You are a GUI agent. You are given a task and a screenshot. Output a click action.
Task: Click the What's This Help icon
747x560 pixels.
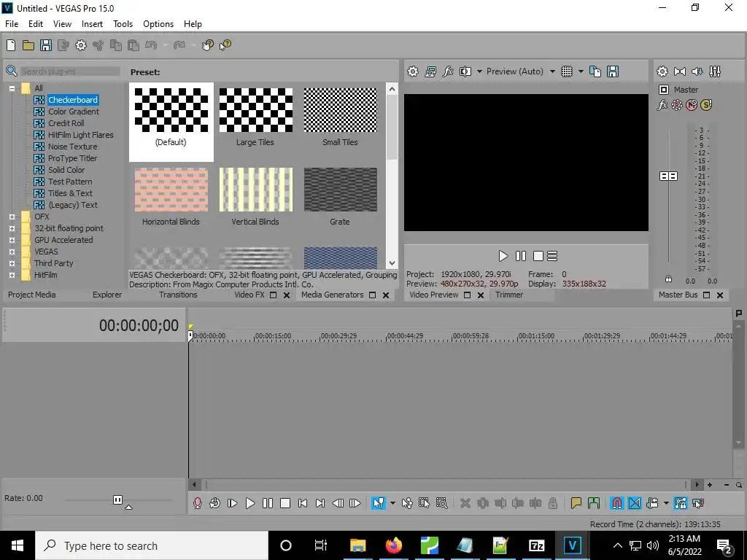click(x=225, y=45)
